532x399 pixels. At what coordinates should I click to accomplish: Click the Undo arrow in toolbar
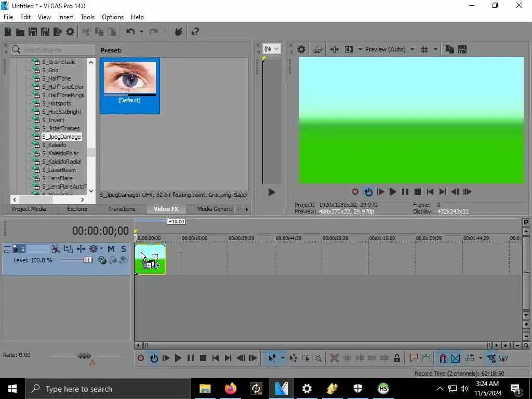tap(130, 32)
